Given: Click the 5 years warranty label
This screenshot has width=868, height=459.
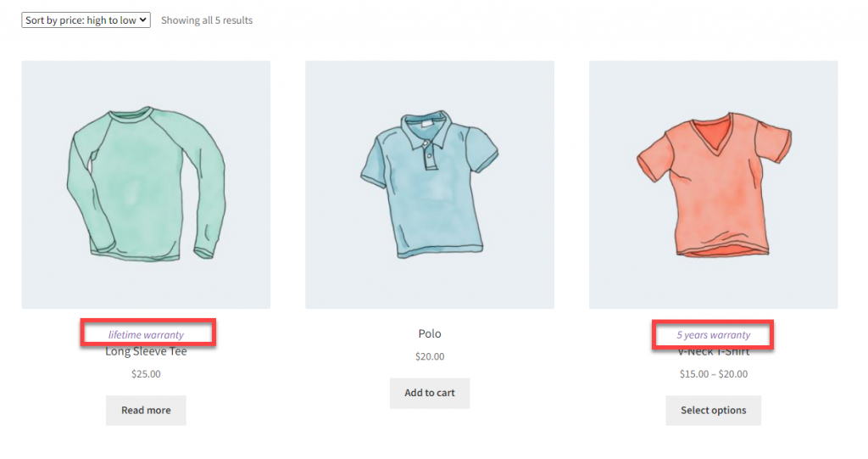Looking at the screenshot, I should coord(714,335).
